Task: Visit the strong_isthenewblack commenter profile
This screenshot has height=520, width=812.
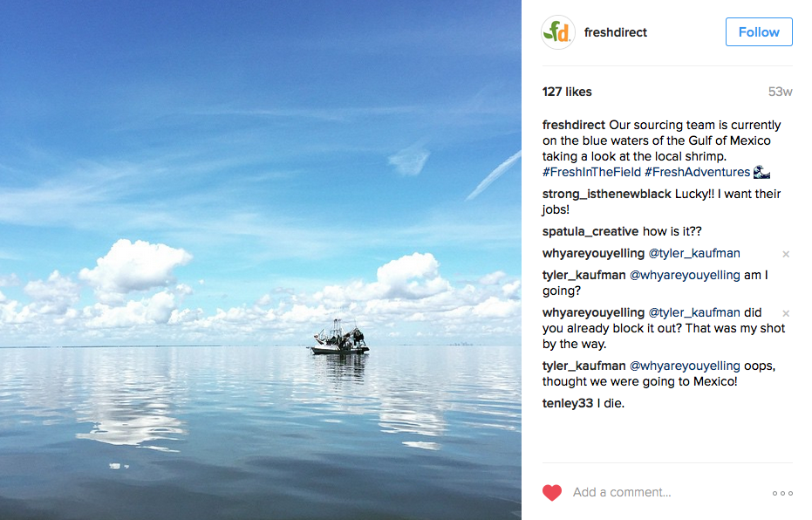Action: (606, 194)
